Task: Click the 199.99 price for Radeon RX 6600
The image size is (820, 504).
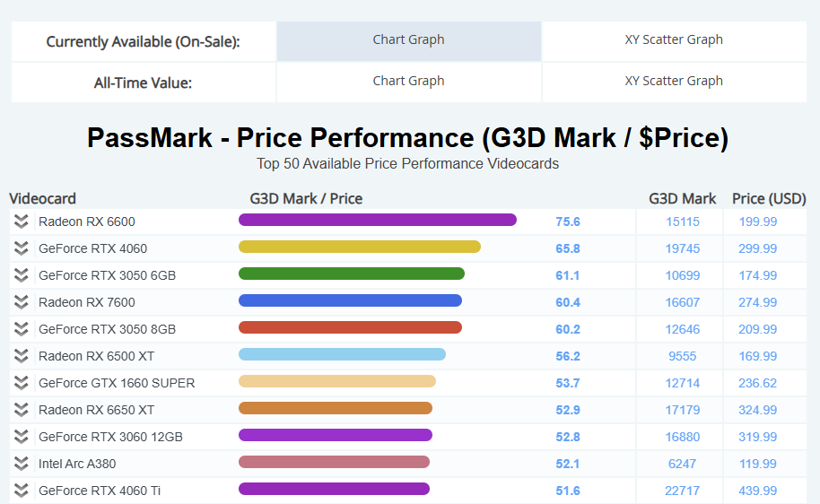Action: click(x=758, y=222)
